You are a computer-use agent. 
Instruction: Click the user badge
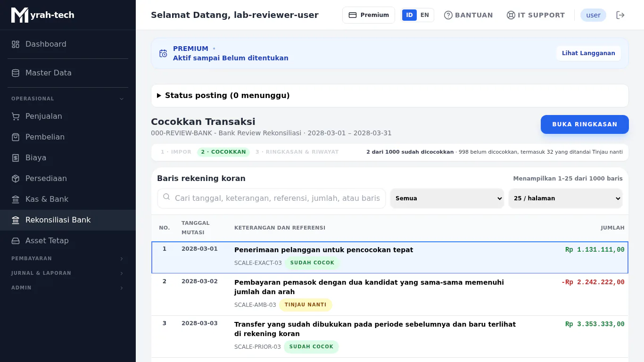coord(593,15)
